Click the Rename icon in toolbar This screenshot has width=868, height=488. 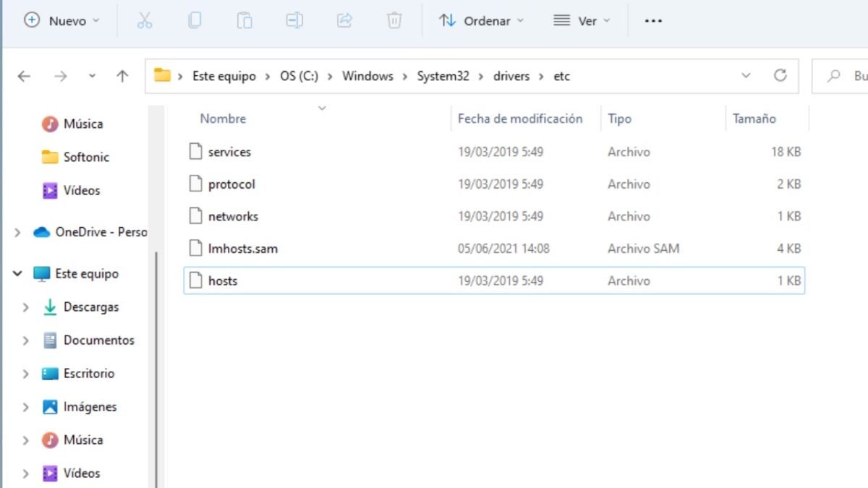point(294,21)
